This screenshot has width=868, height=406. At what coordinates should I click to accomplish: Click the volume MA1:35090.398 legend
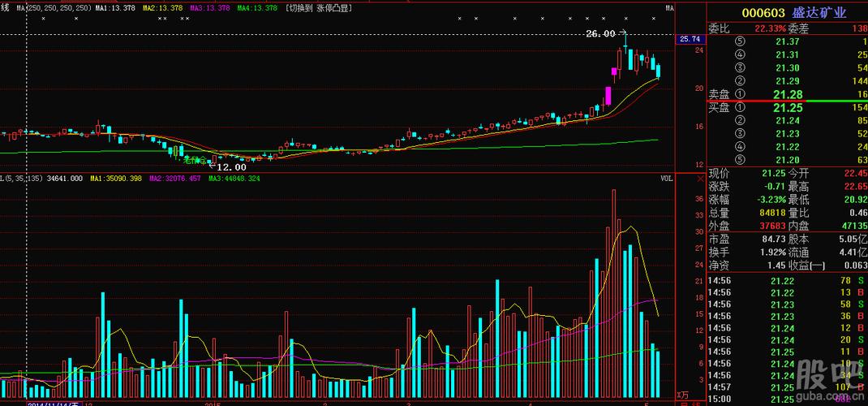click(116, 179)
